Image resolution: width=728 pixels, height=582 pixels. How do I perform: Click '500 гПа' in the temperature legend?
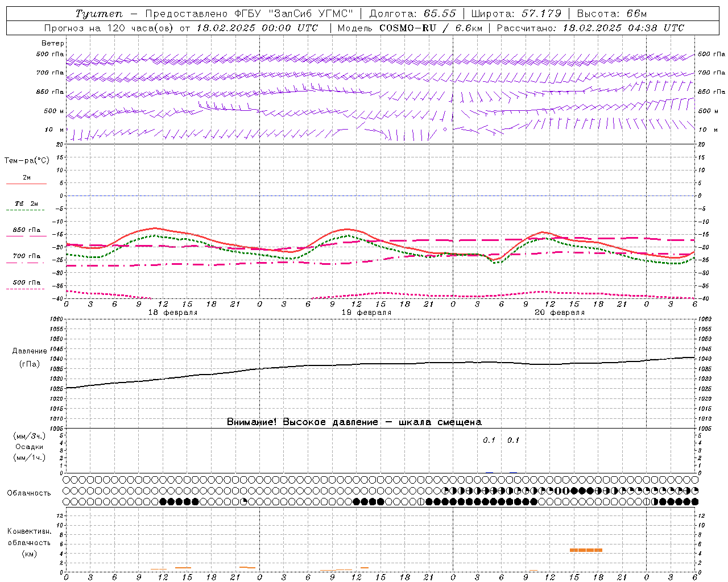tap(27, 282)
